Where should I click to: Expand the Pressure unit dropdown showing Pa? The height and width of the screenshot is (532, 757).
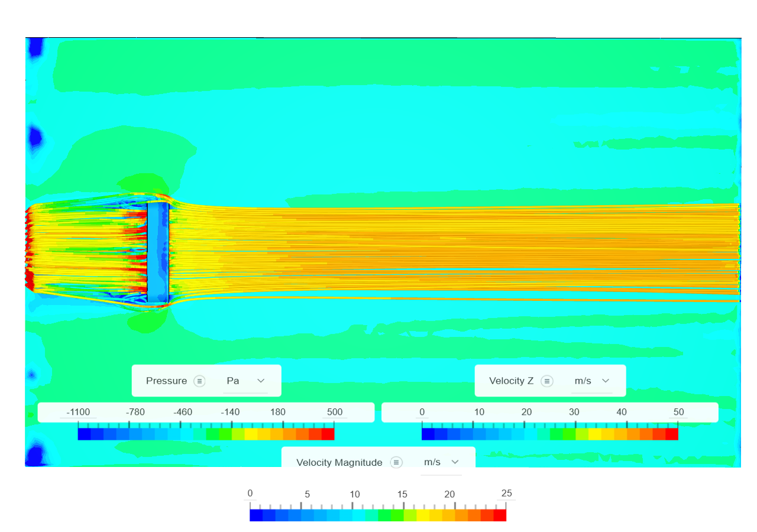(x=245, y=381)
